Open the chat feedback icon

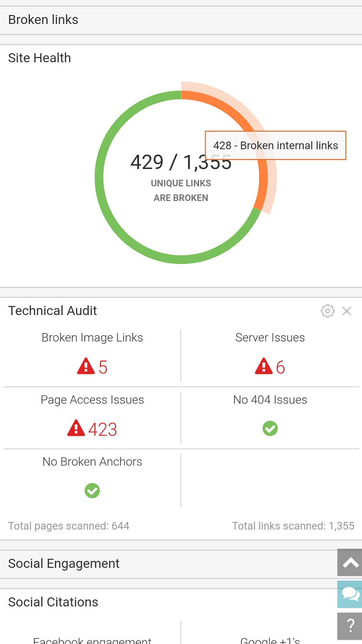(350, 594)
